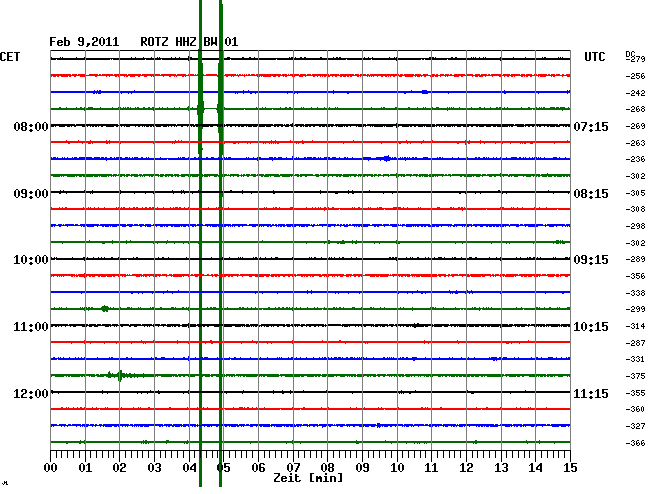The height and width of the screenshot is (494, 650).
Task: Click the DC offset value "-298"
Action: (x=635, y=226)
